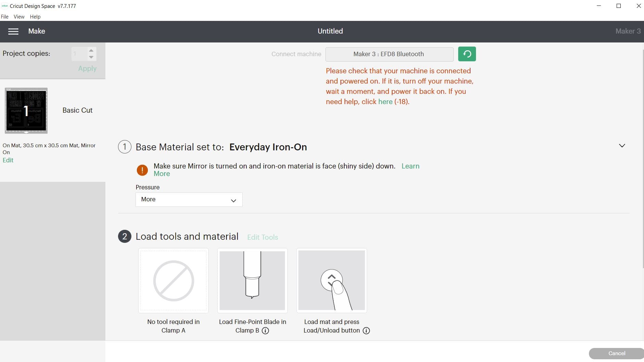Click the Edit Tools link
644x362 pixels.
pos(262,237)
